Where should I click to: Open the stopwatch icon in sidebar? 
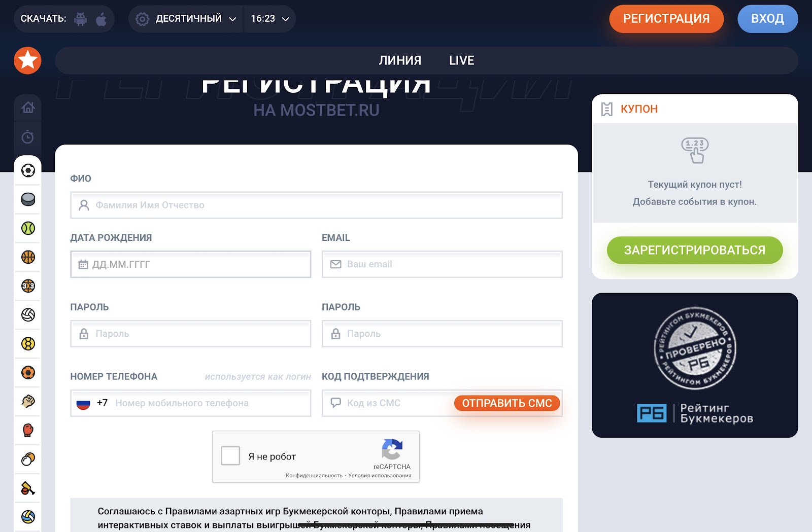point(28,137)
